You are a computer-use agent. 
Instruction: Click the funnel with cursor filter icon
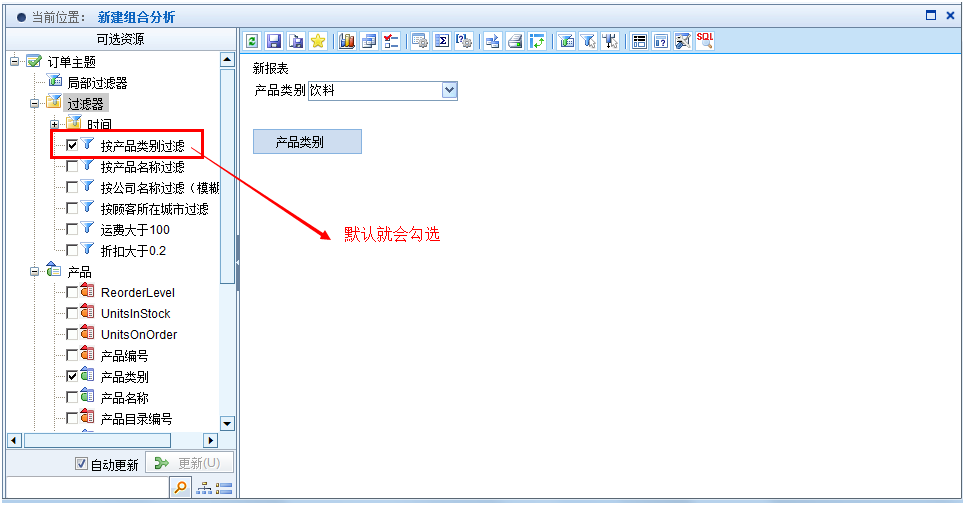coord(588,41)
